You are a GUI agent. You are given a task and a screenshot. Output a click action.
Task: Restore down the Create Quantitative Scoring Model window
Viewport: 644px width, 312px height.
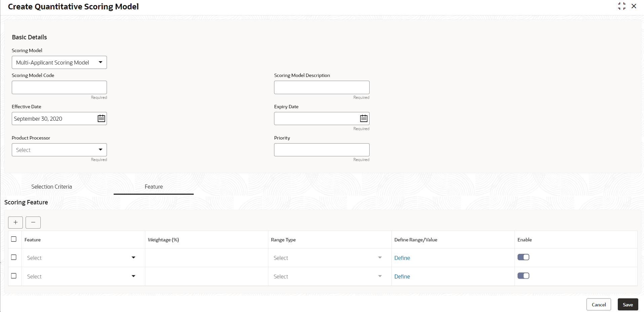pyautogui.click(x=622, y=6)
